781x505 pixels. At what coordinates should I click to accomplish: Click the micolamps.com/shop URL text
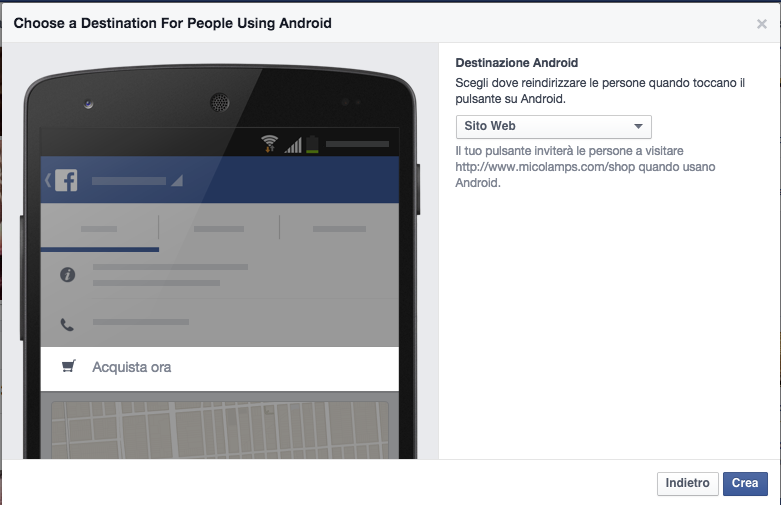coord(545,167)
